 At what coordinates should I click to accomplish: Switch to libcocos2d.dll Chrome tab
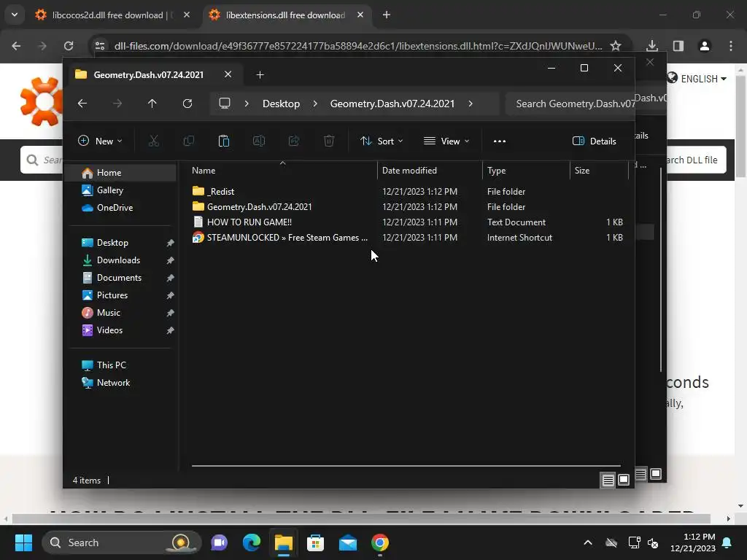(112, 15)
